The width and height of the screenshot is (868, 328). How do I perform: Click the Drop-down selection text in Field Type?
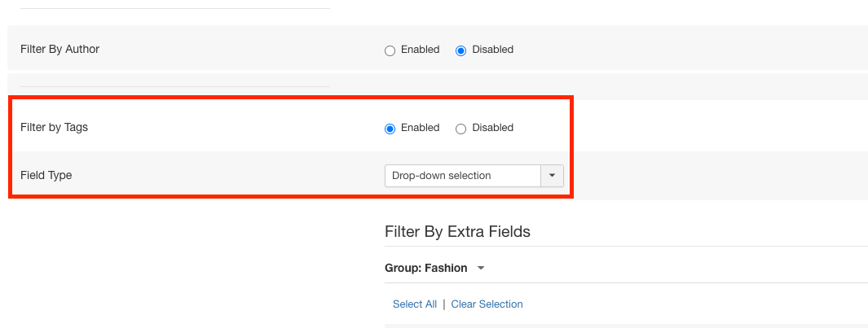click(441, 176)
